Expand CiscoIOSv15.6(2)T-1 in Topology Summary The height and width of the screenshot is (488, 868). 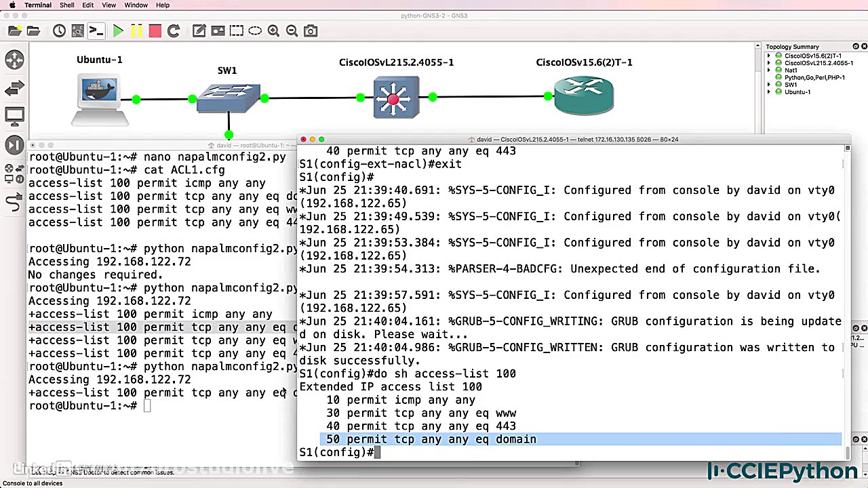coord(769,56)
